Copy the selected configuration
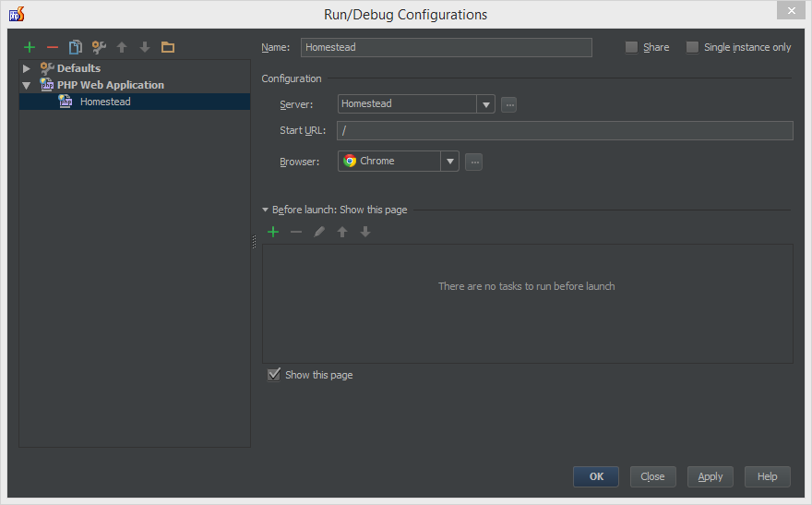The height and width of the screenshot is (505, 812). (x=76, y=47)
